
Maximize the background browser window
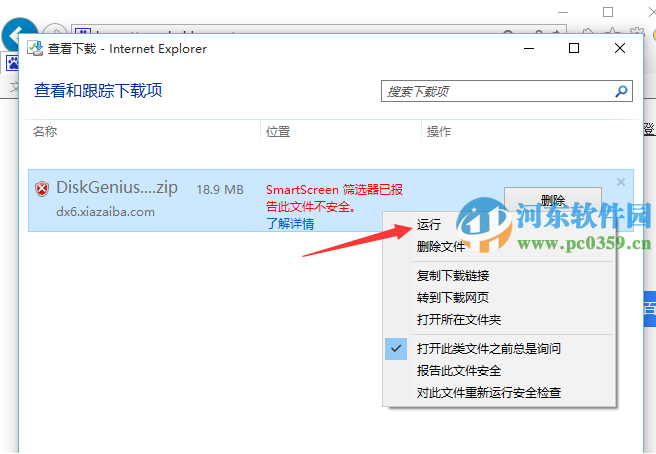tap(608, 12)
